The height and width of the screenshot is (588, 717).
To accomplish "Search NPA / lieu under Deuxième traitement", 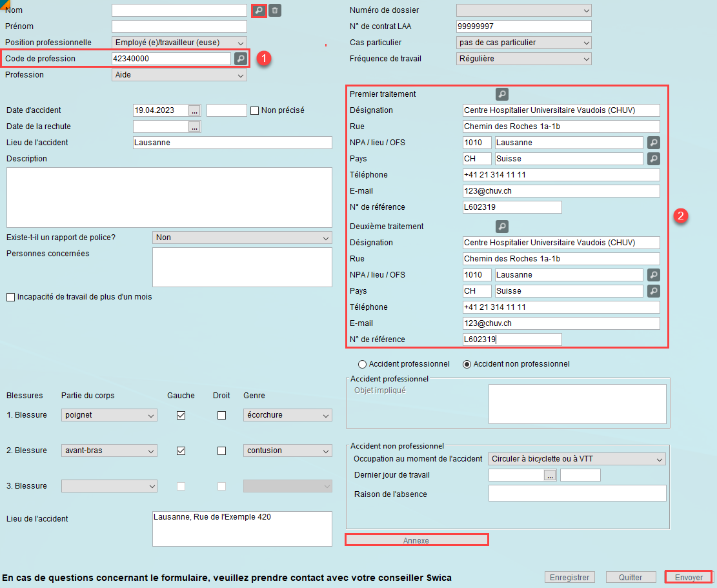I will [x=654, y=275].
